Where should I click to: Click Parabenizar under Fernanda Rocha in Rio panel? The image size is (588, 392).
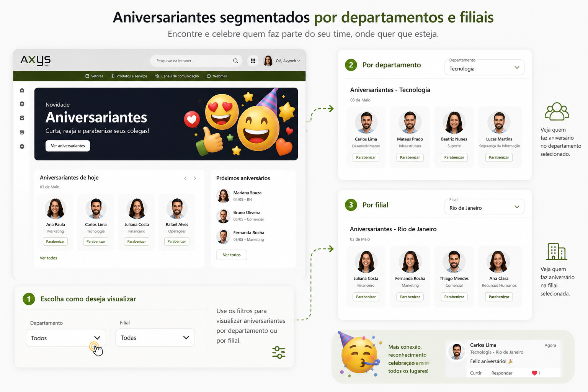click(410, 297)
